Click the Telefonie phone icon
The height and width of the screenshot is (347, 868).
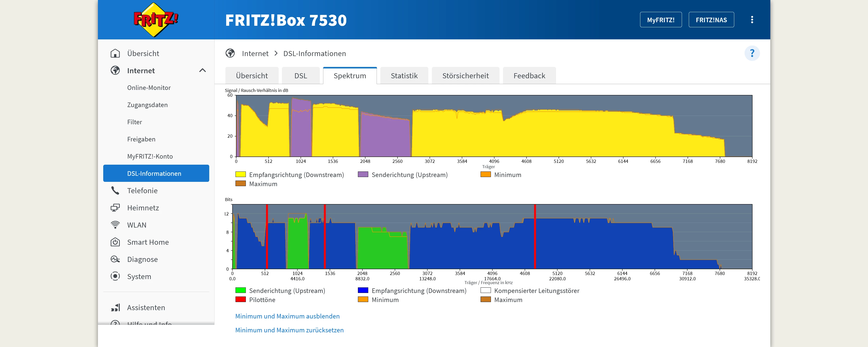coord(115,190)
